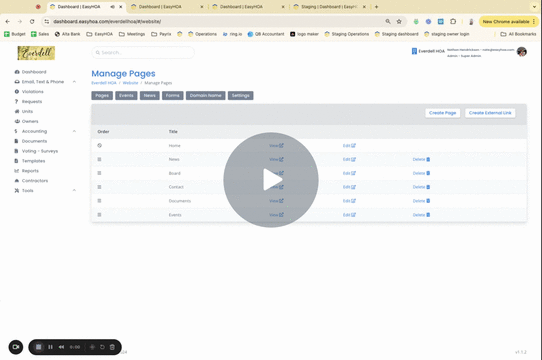The height and width of the screenshot is (360, 542).
Task: Switch to the Events tab button
Action: click(126, 95)
